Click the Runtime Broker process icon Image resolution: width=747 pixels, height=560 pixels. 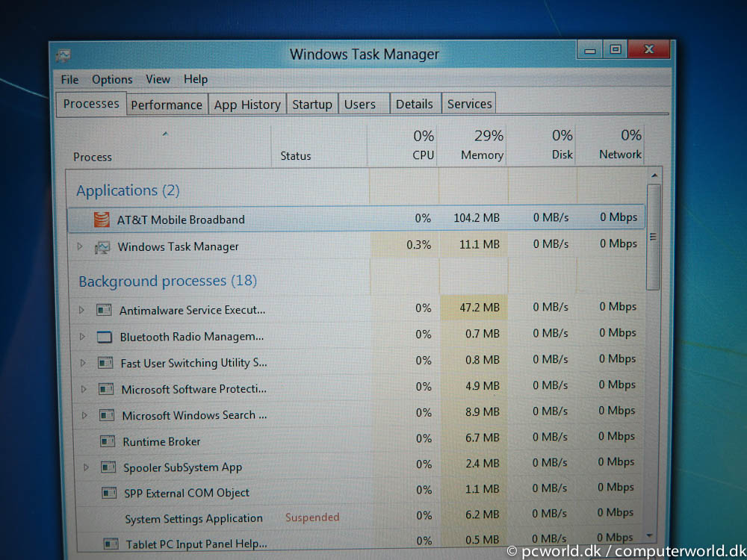point(107,441)
